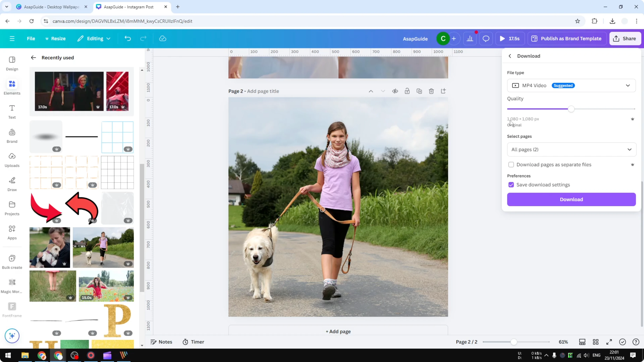Click the Download button
Viewport: 644px width, 362px height.
pyautogui.click(x=571, y=199)
